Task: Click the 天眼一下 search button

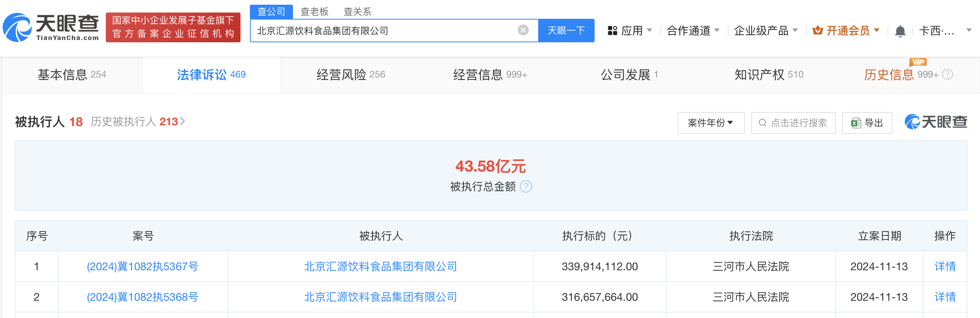Action: click(x=566, y=30)
